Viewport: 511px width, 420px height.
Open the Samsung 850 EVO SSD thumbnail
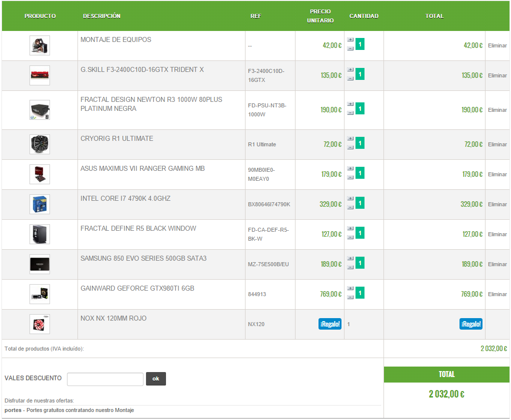tap(40, 264)
